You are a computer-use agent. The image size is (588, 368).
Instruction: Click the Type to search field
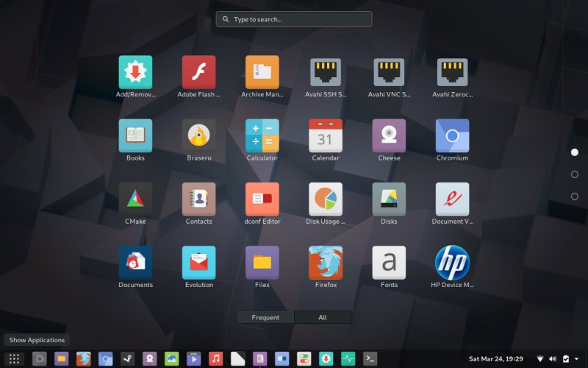click(294, 19)
